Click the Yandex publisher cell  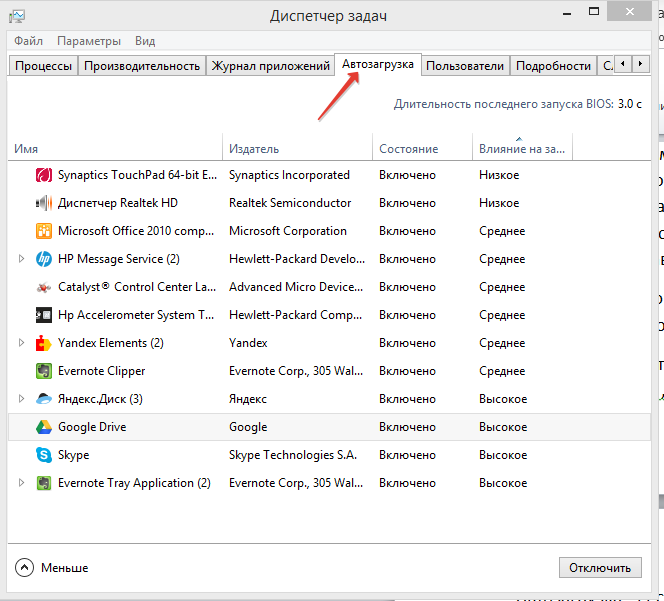click(248, 343)
